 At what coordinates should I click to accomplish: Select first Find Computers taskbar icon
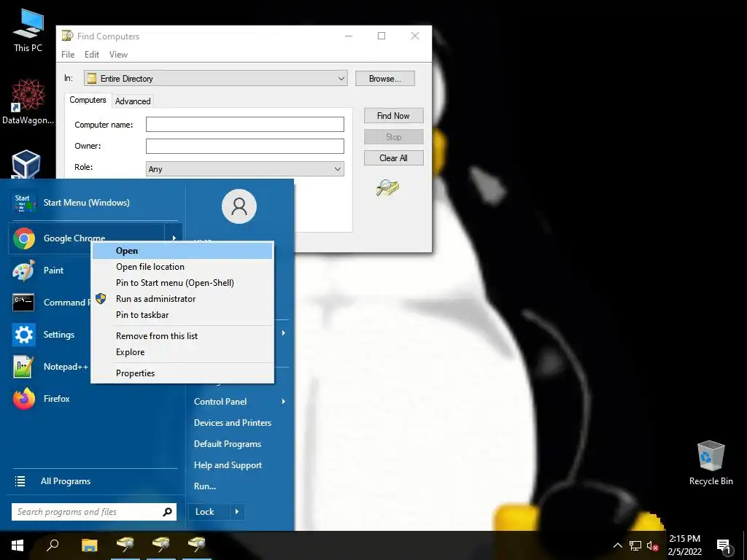click(125, 545)
